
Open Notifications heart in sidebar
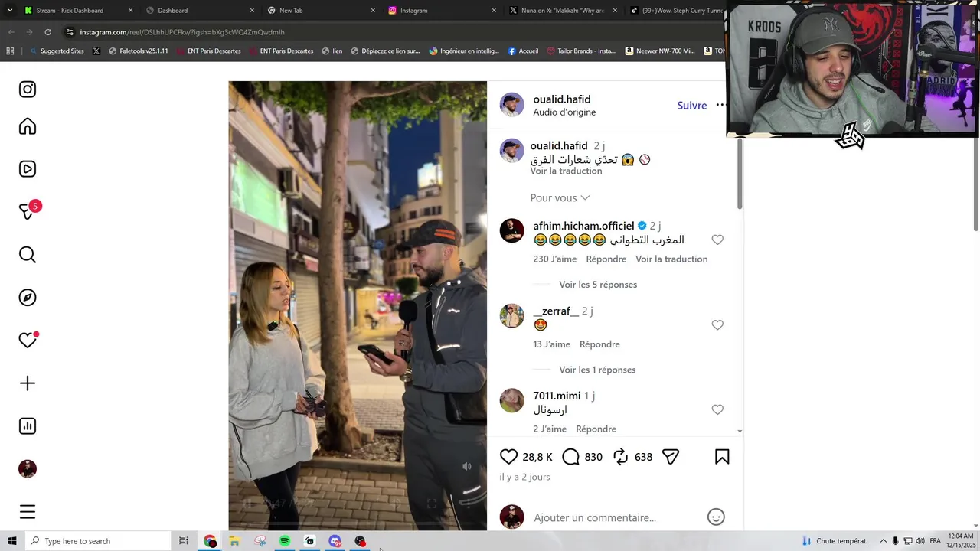coord(28,341)
